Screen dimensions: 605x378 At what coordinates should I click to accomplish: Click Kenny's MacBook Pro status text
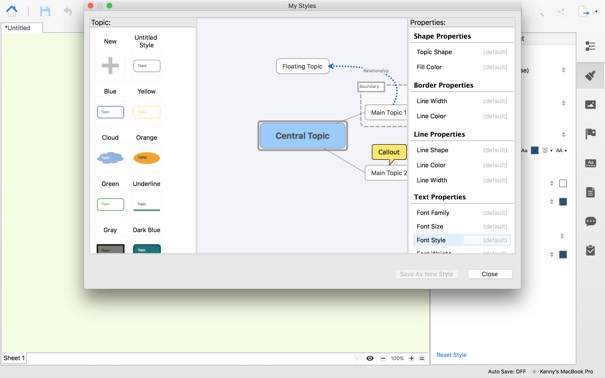tap(566, 371)
